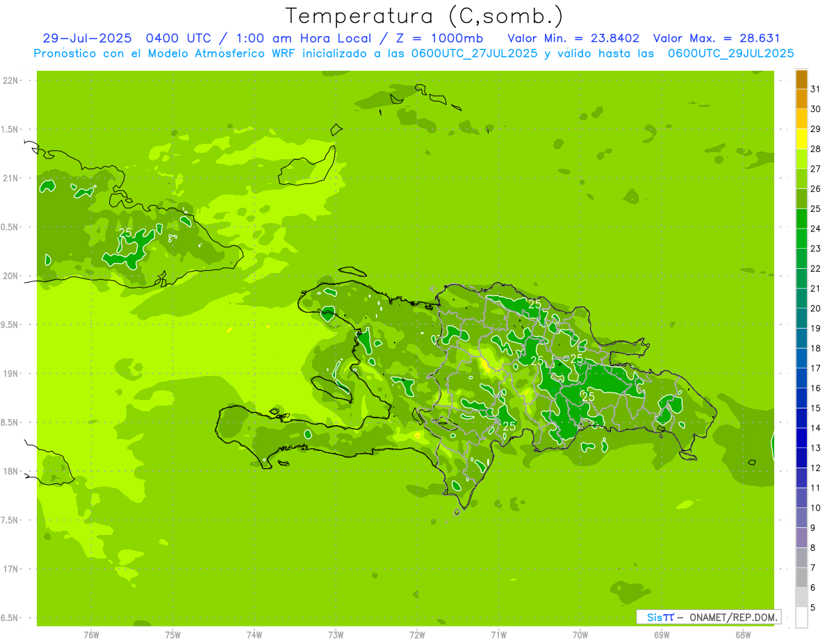The width and height of the screenshot is (834, 644).
Task: Click the 'Z = 1000mb' level text
Action: (439, 38)
